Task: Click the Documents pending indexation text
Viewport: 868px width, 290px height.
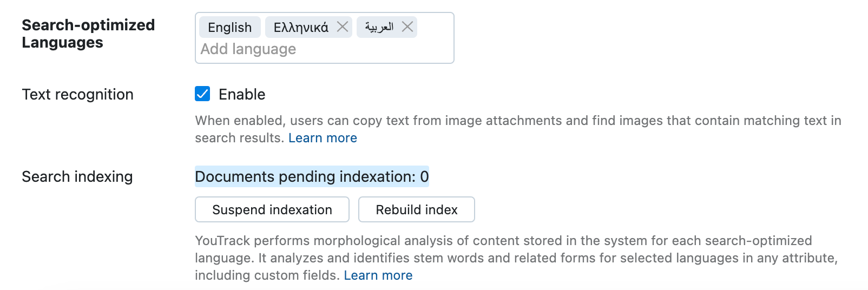Action: pos(305,177)
